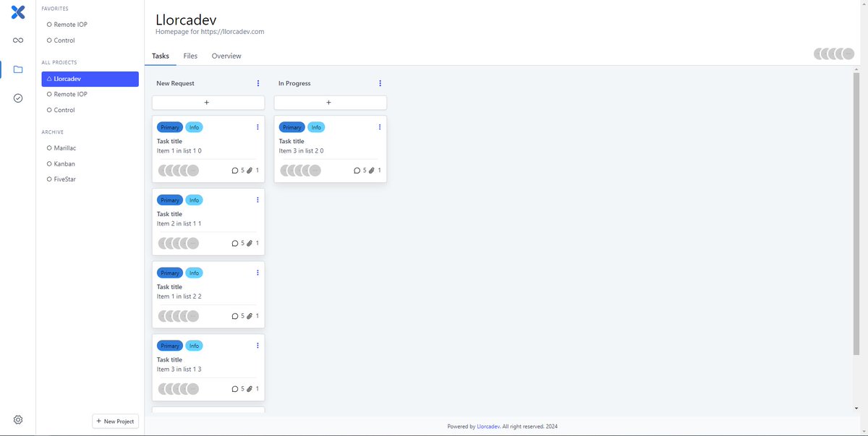Open the checkmark circle tasks icon
The image size is (868, 436).
tap(18, 98)
